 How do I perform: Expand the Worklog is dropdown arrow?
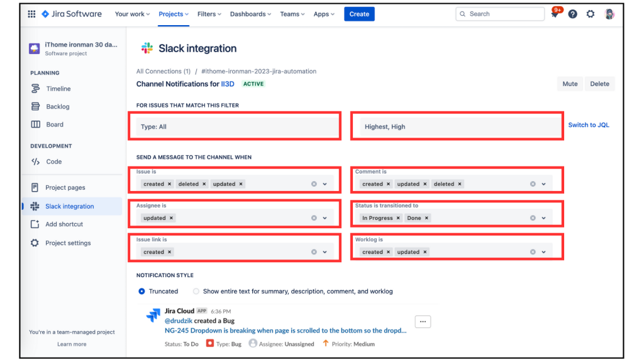click(x=544, y=252)
